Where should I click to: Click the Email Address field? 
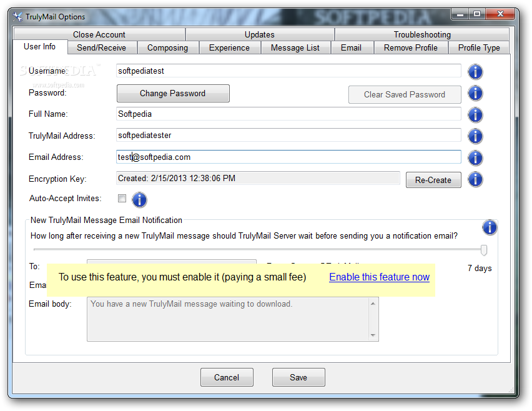pyautogui.click(x=288, y=157)
